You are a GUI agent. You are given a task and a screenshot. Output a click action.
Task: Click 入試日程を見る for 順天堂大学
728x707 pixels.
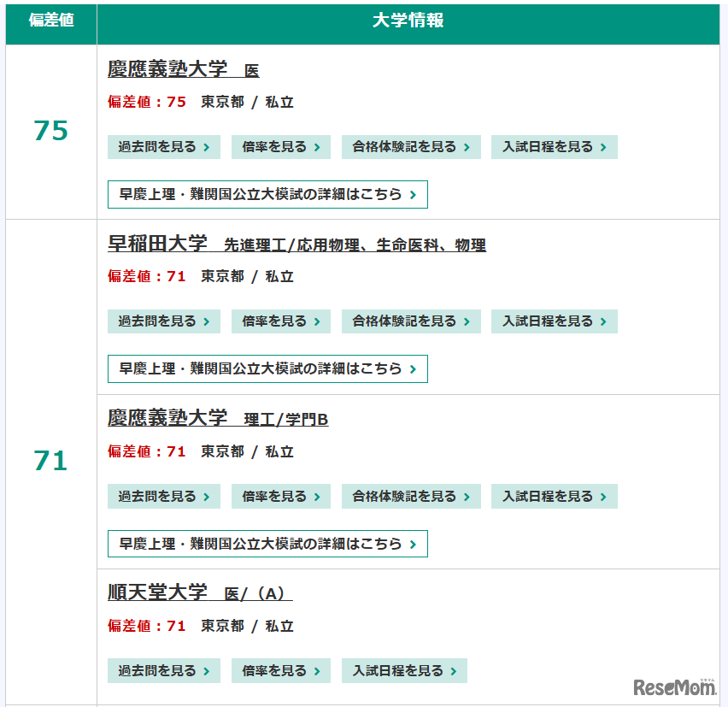coord(404,670)
